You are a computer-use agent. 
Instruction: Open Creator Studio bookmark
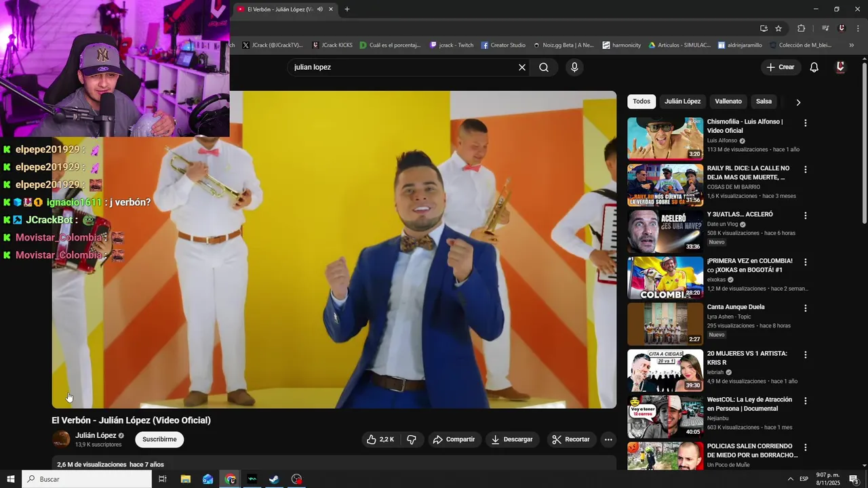click(503, 45)
